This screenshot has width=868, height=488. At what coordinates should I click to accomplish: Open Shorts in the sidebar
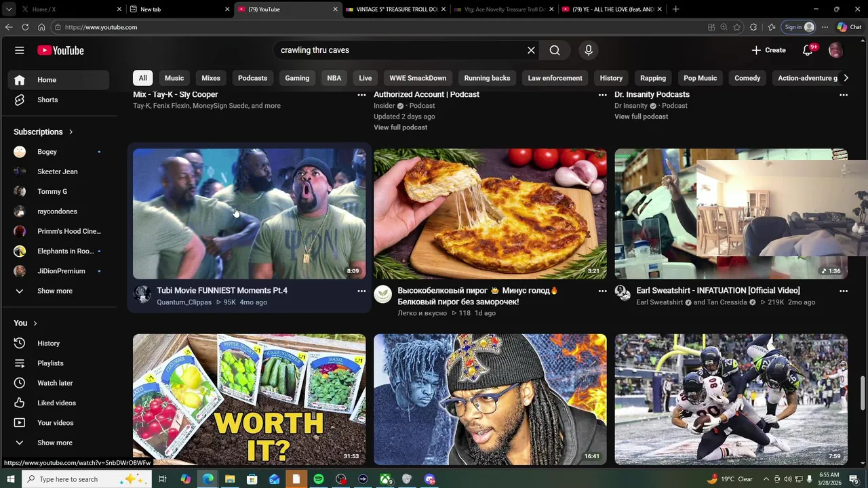pyautogui.click(x=59, y=100)
